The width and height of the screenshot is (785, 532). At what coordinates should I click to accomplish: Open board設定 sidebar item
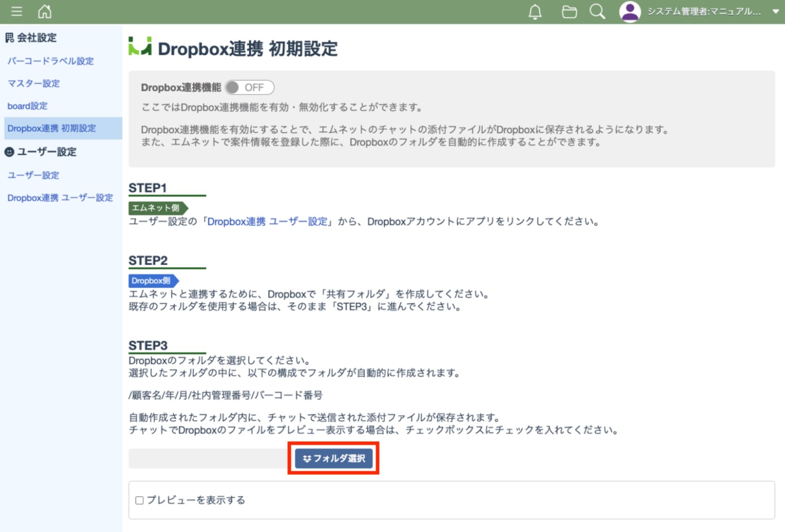27,106
